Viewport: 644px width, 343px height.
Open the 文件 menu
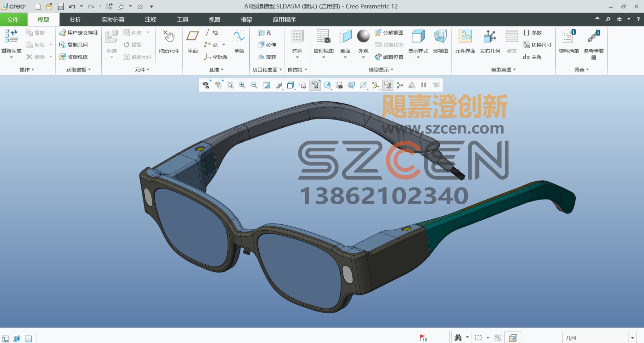pyautogui.click(x=13, y=20)
